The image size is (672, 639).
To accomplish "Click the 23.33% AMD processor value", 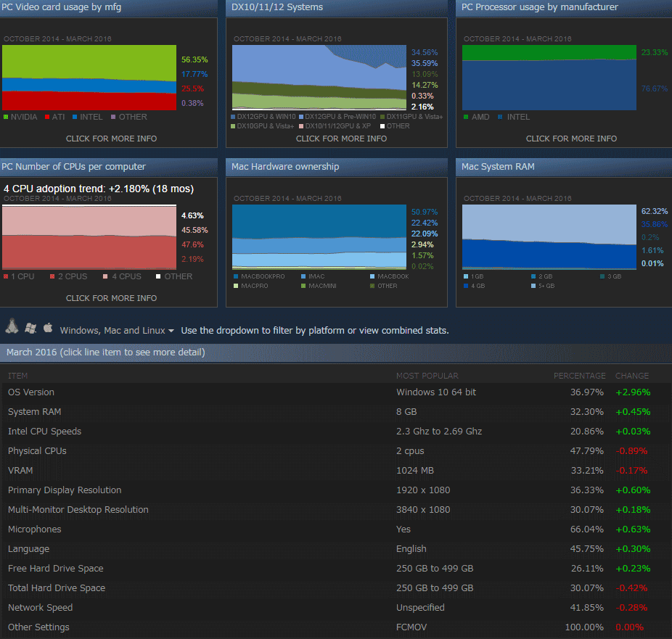I will click(655, 52).
